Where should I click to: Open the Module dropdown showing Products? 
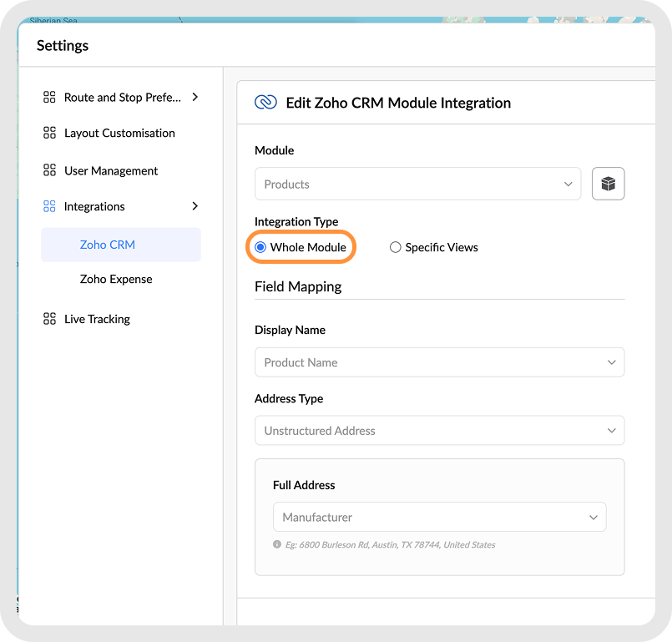pos(417,184)
